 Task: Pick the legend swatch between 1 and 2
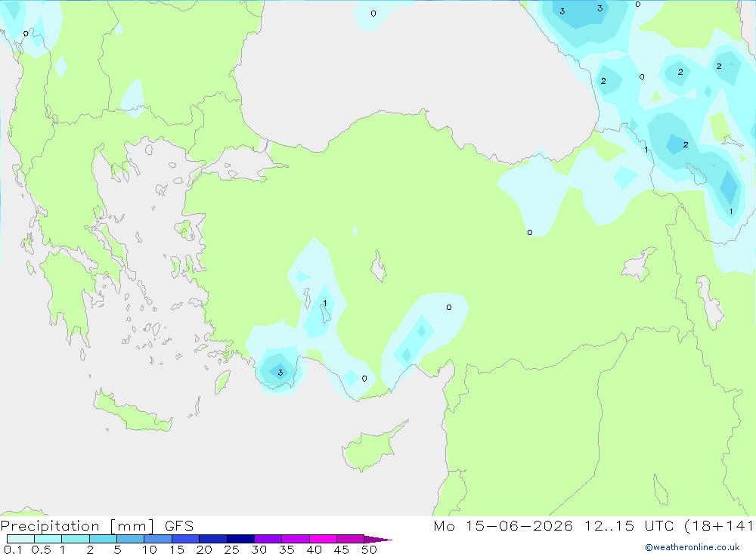(76, 539)
